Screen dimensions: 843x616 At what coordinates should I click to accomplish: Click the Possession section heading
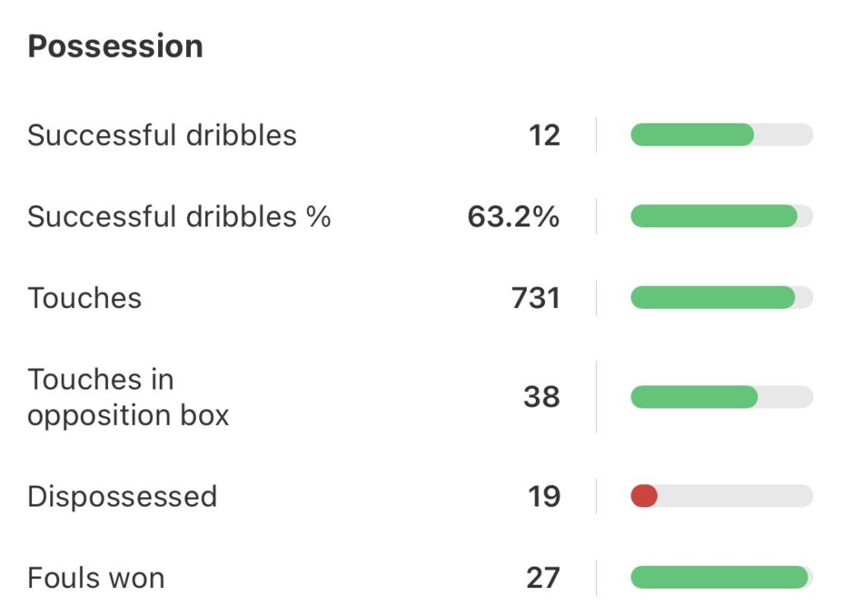115,47
